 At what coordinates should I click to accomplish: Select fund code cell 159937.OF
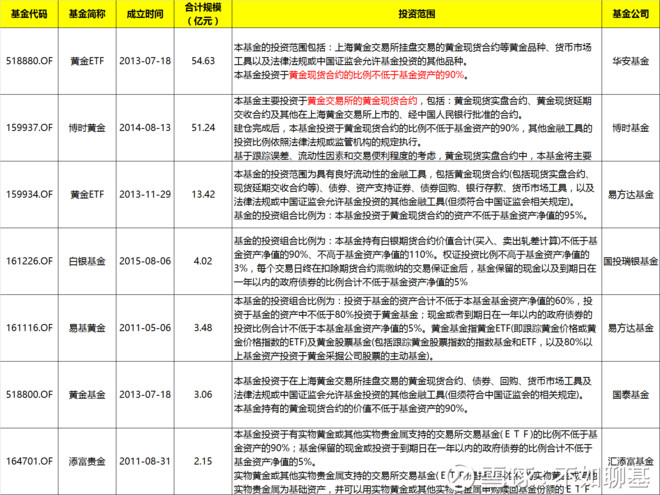(x=29, y=128)
